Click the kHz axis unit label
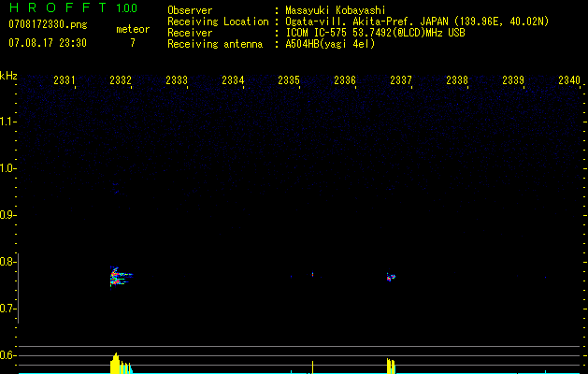The image size is (588, 374). 8,76
